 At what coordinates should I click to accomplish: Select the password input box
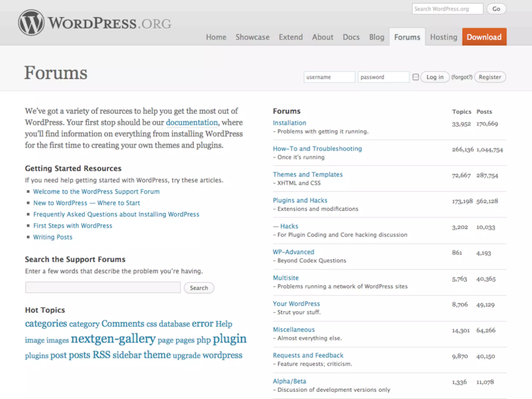383,77
